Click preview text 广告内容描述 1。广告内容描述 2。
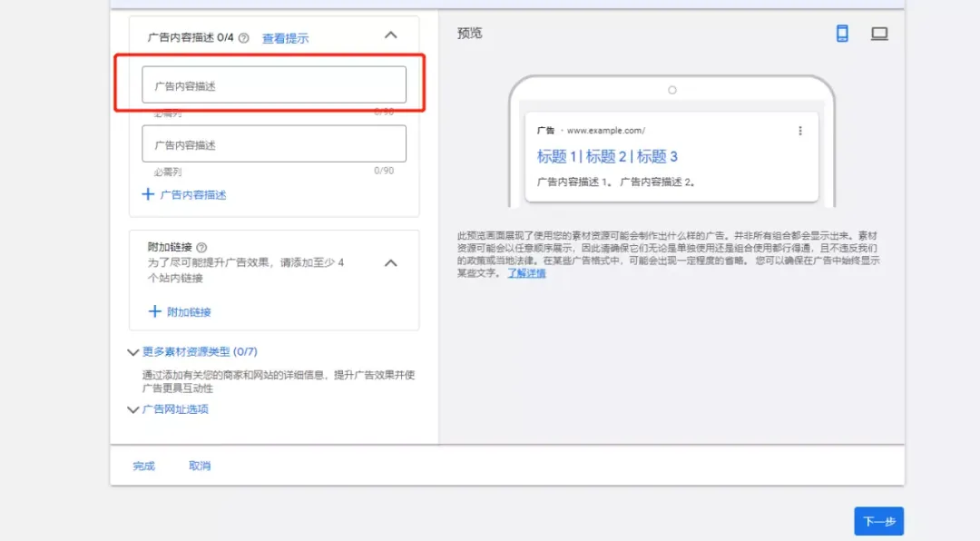Image resolution: width=980 pixels, height=541 pixels. (x=616, y=182)
